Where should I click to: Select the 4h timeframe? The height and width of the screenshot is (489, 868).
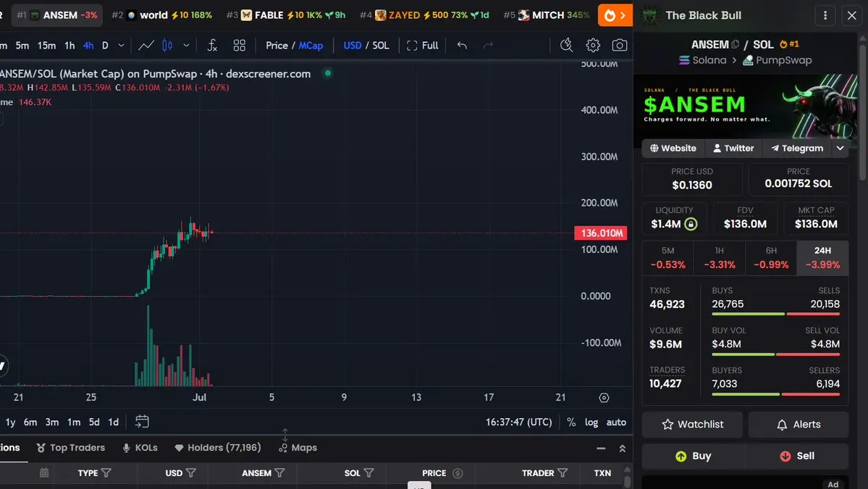(88, 46)
